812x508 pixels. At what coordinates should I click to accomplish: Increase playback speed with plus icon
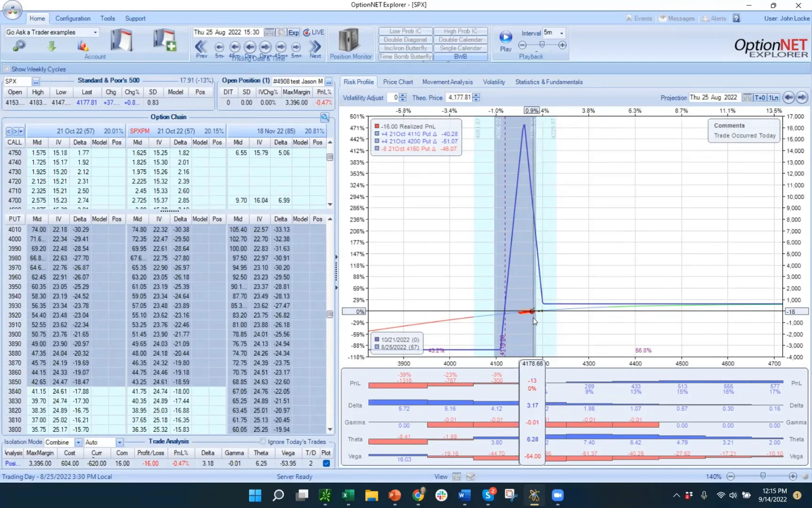point(562,45)
